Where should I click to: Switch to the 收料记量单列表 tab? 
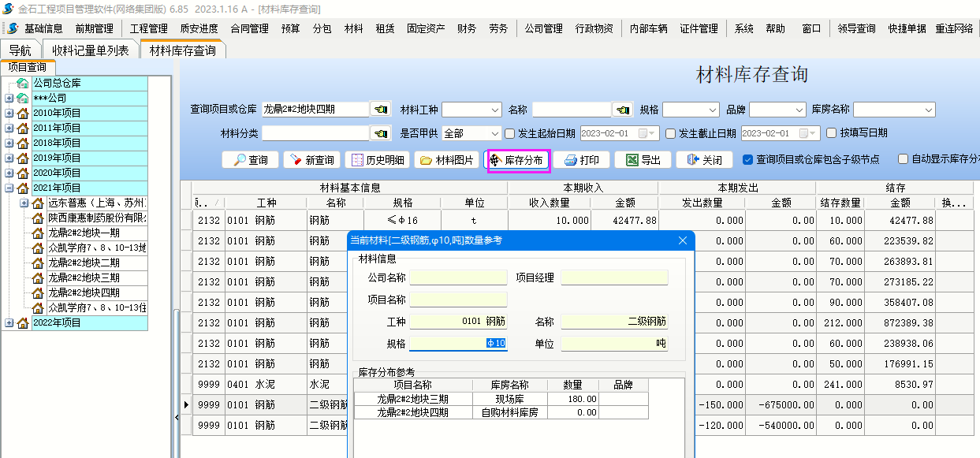point(90,50)
